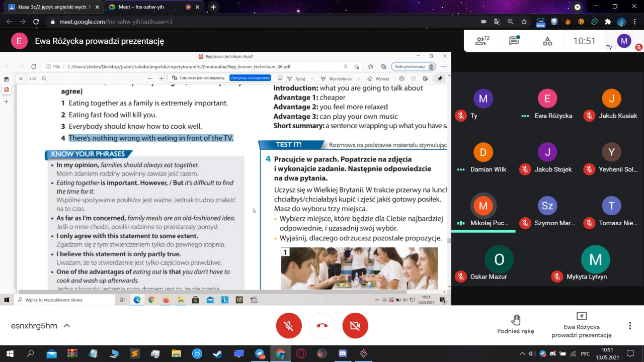Screen dimensions: 644x362
Task: Click the shared taskbar search box Wpisz tu wyszukiwane słowa
Action: [x=65, y=300]
